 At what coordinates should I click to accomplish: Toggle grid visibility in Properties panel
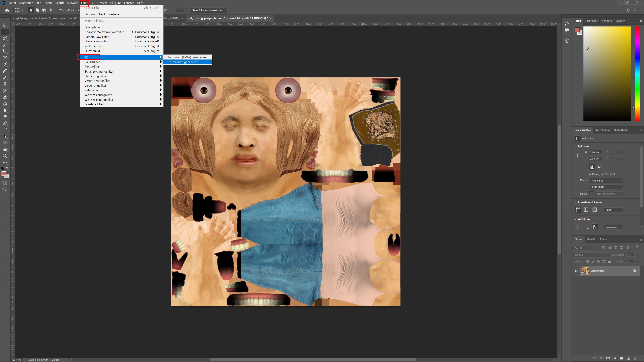[x=586, y=210]
